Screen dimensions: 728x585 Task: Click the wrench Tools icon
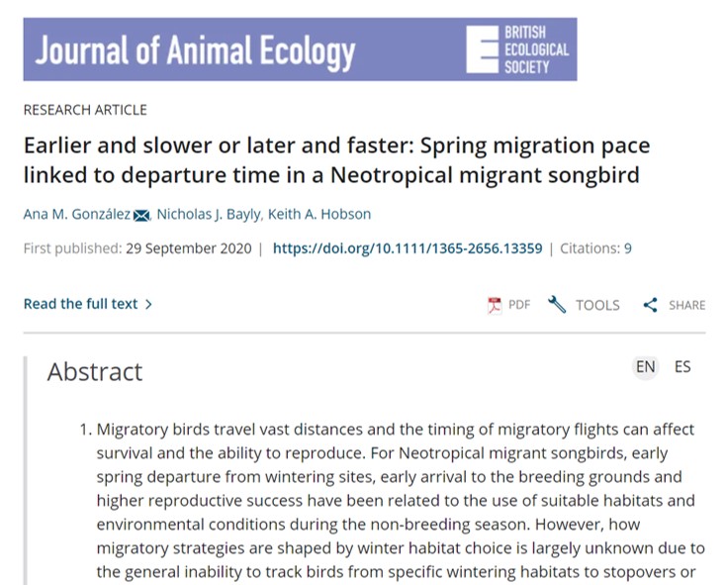click(557, 304)
